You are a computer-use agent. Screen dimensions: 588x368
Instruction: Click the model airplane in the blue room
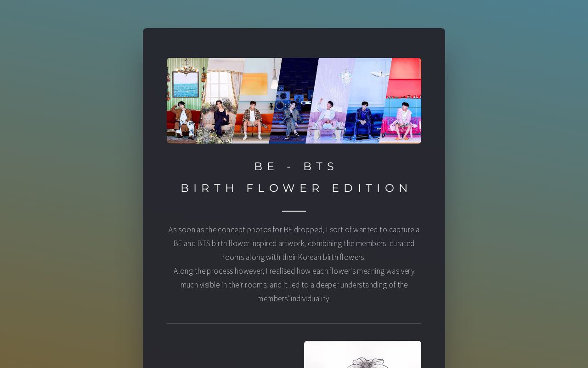coord(380,74)
